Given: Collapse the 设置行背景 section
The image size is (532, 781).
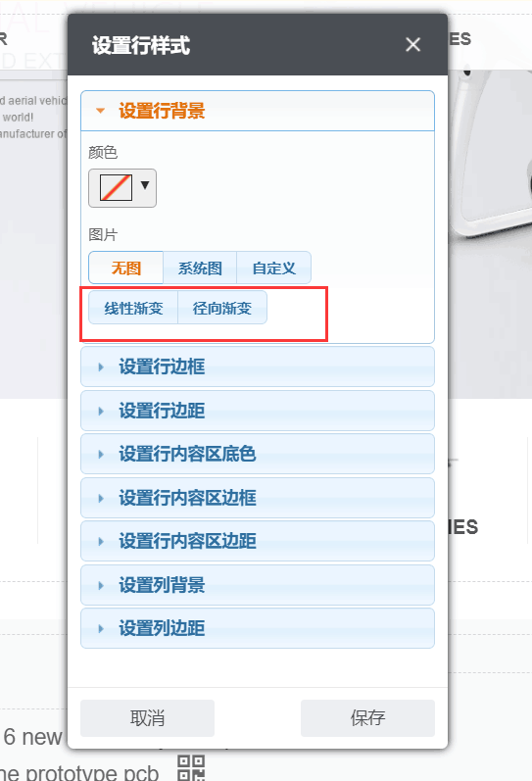Looking at the screenshot, I should pos(258,111).
